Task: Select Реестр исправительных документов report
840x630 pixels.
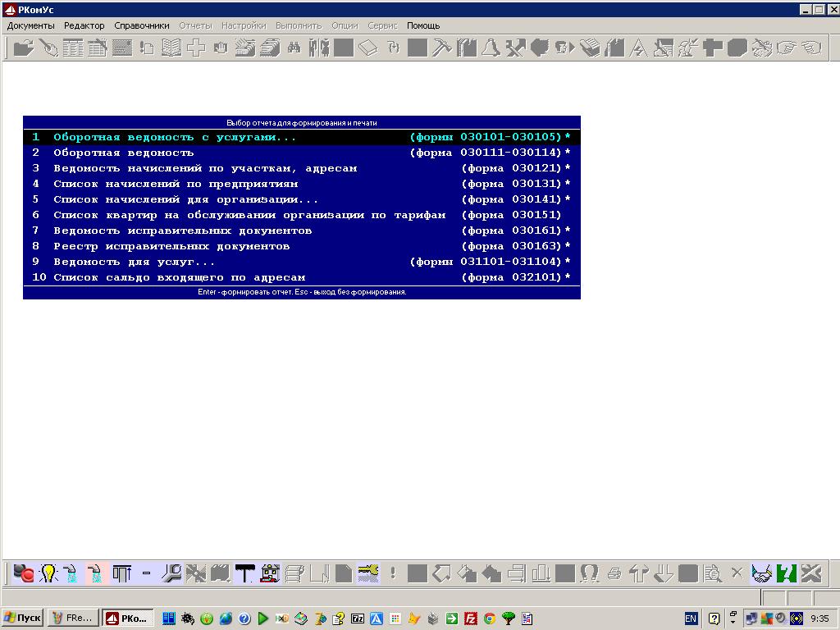Action: [171, 246]
